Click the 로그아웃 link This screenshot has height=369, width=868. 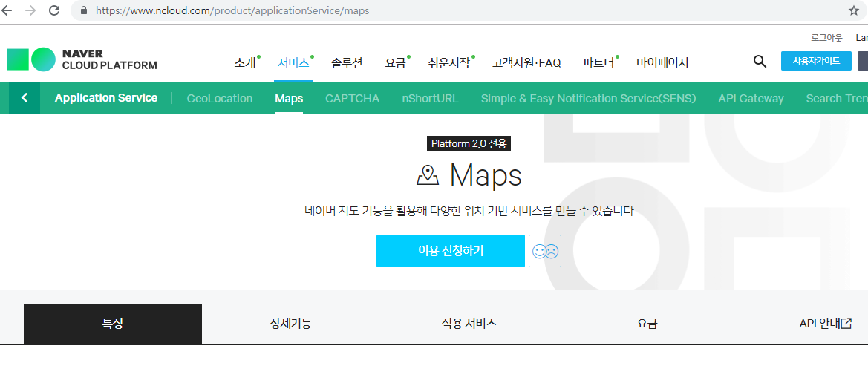click(826, 38)
